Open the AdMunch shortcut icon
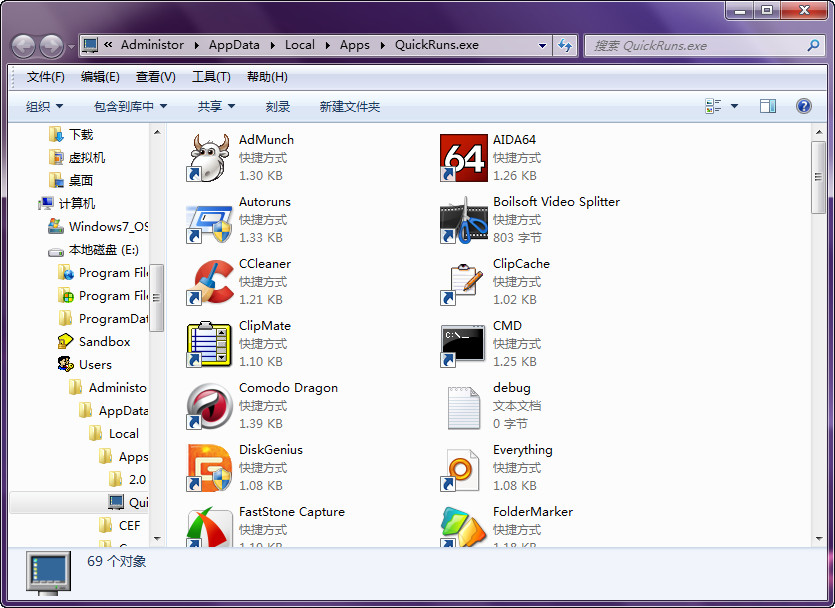The width and height of the screenshot is (835, 608). 209,158
